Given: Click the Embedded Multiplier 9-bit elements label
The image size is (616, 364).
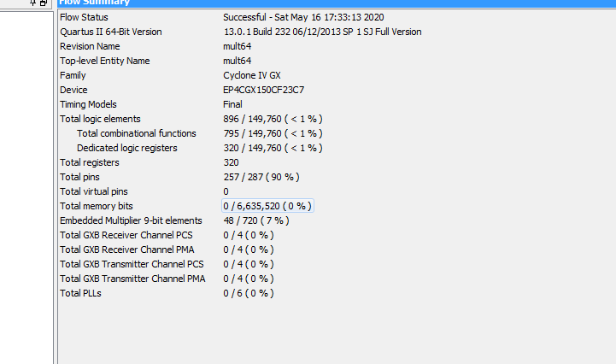Looking at the screenshot, I should coord(131,221).
